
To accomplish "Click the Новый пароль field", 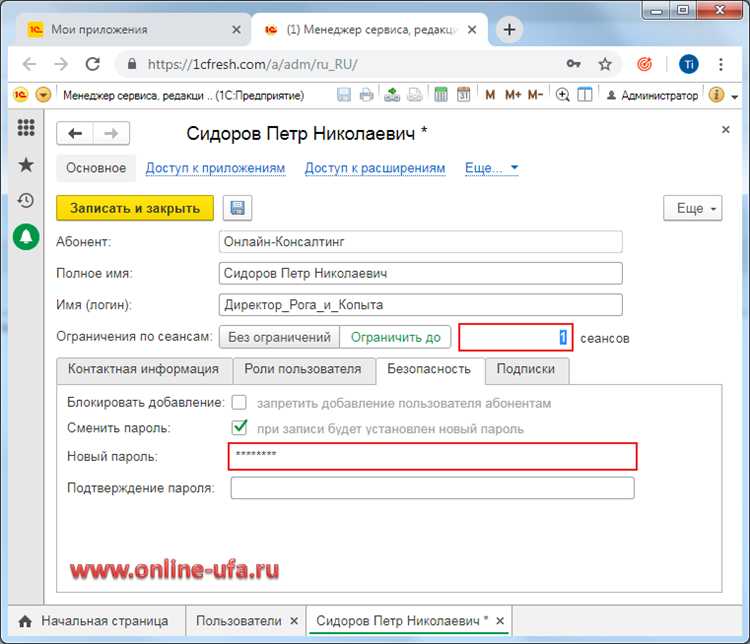I will (x=432, y=456).
